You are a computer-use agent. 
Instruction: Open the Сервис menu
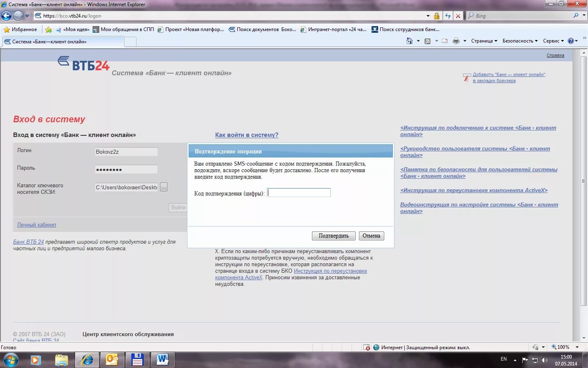(x=553, y=41)
